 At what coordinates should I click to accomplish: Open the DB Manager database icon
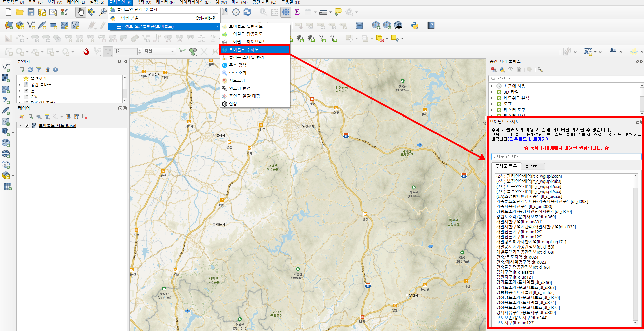click(x=359, y=25)
